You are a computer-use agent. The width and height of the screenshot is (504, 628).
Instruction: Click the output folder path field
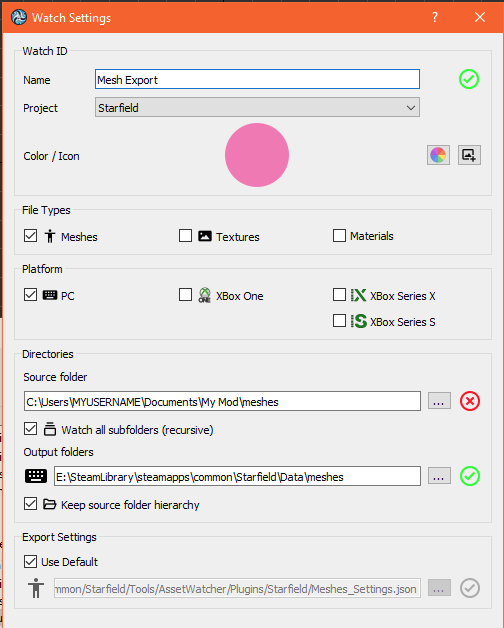[x=237, y=476]
